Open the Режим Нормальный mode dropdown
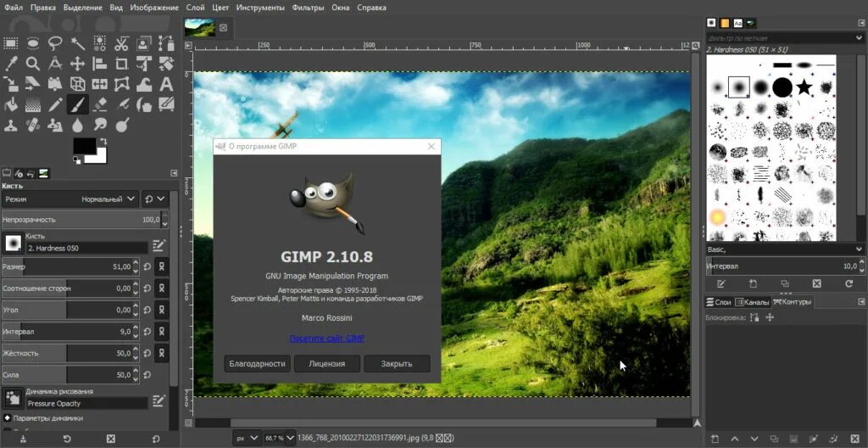The height and width of the screenshot is (448, 868). point(70,199)
